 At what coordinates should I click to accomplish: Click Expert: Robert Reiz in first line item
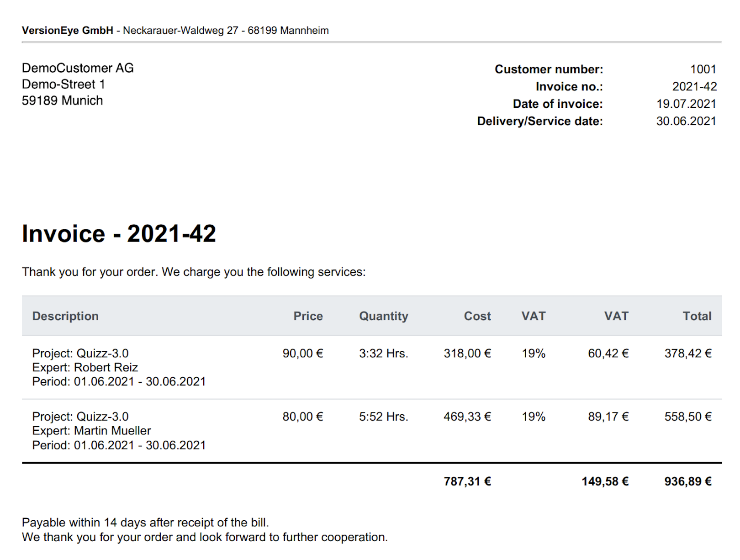pyautogui.click(x=85, y=367)
